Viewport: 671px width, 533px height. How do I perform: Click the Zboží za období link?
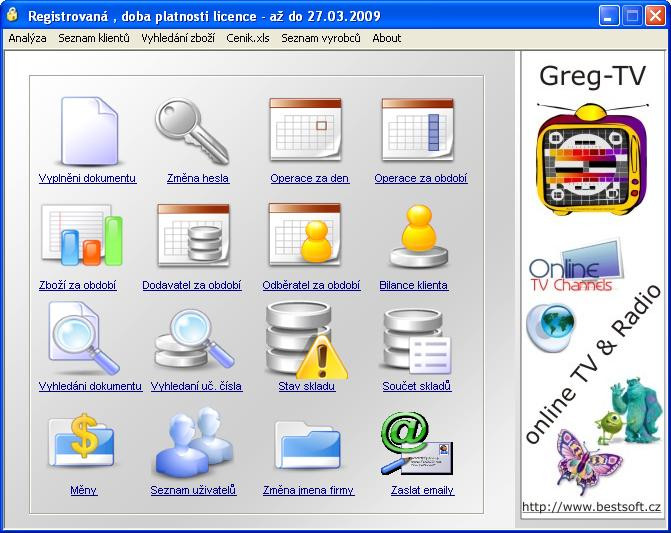[77, 285]
